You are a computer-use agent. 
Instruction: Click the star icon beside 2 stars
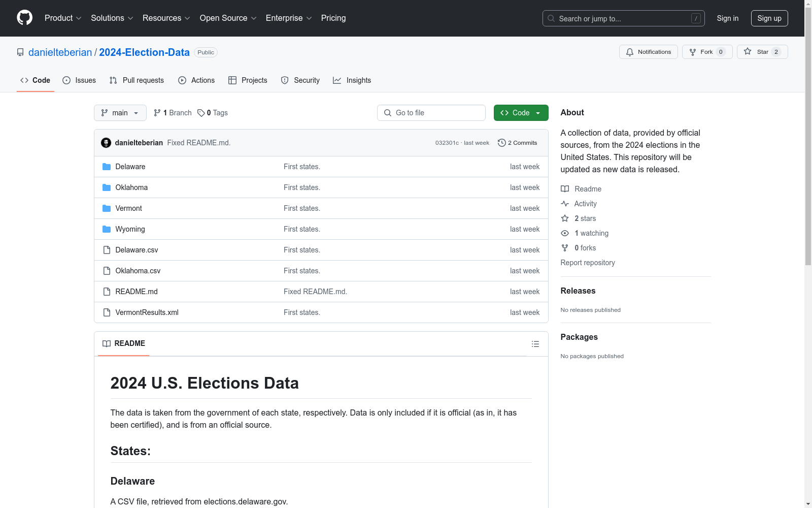click(x=565, y=218)
